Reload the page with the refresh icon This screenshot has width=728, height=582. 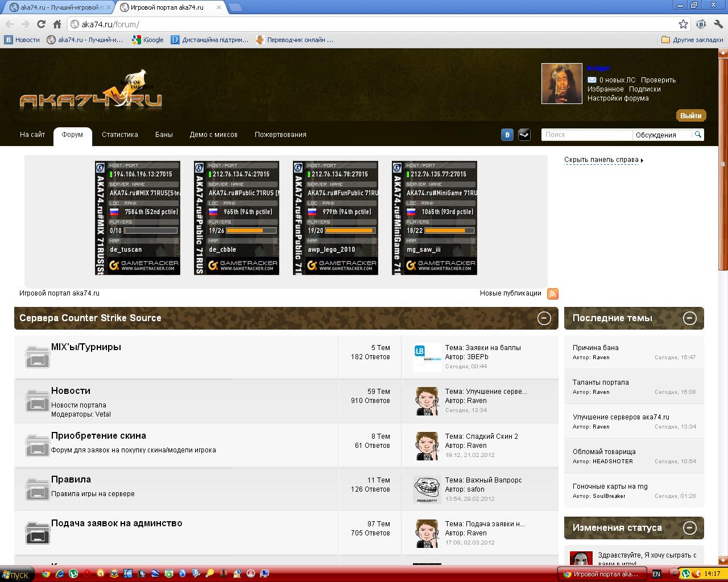[41, 24]
